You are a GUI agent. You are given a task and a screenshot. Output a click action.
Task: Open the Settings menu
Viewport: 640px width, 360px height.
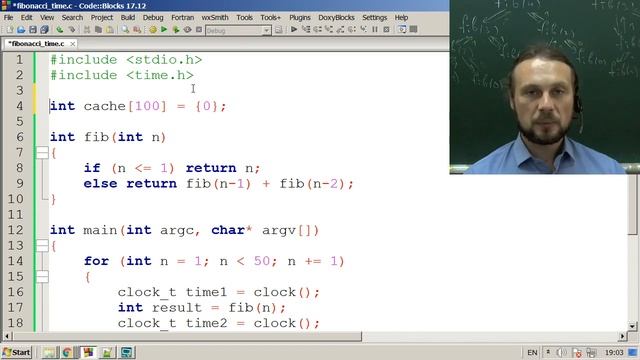pyautogui.click(x=374, y=18)
